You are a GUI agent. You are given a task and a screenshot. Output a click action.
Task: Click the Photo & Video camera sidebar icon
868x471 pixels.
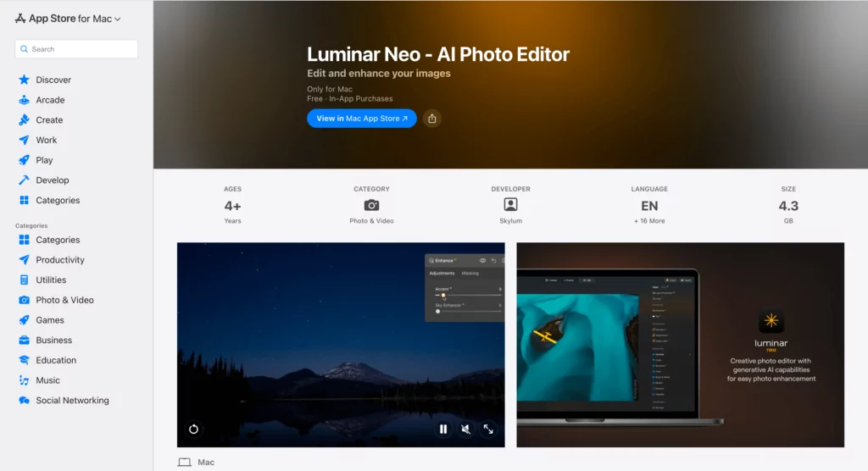coord(24,300)
